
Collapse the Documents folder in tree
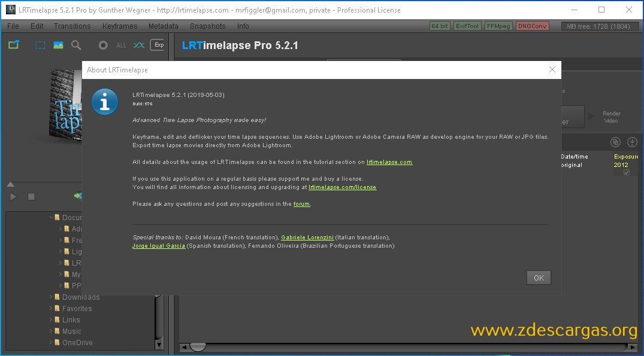tap(52, 217)
